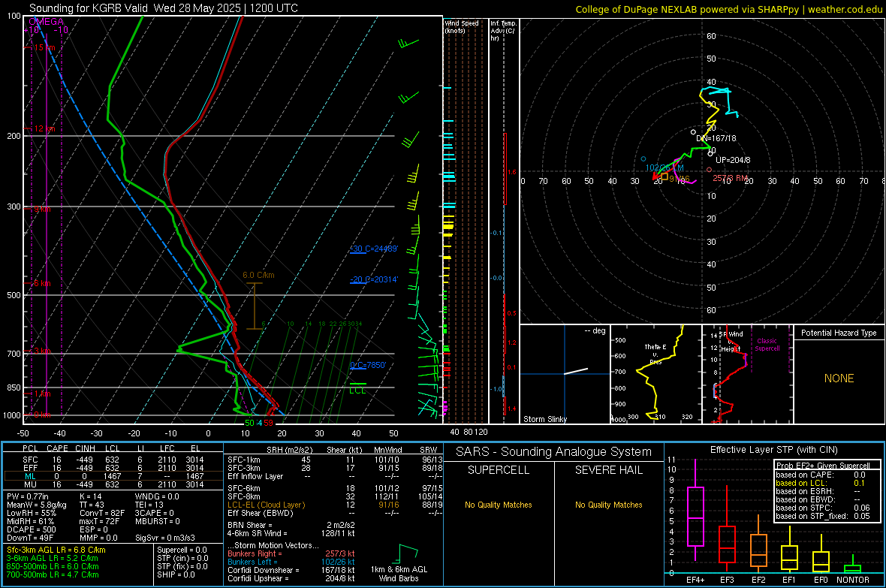This screenshot has height=588, width=886.
Task: Select the SUPERCELL column heading
Action: [x=499, y=470]
